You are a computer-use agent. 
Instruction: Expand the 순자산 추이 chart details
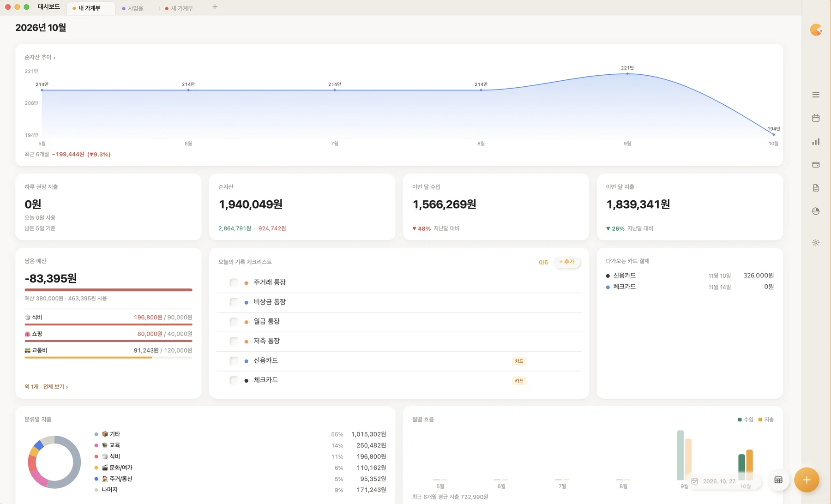coord(40,57)
